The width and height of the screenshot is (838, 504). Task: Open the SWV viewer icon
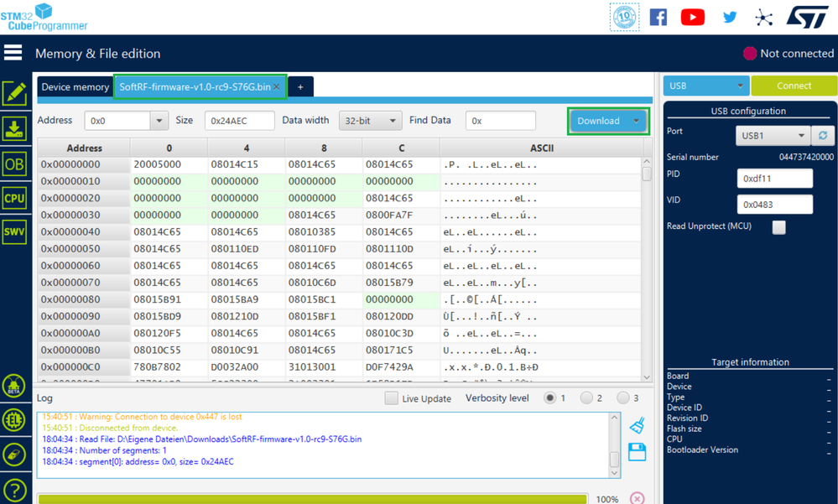tap(14, 232)
